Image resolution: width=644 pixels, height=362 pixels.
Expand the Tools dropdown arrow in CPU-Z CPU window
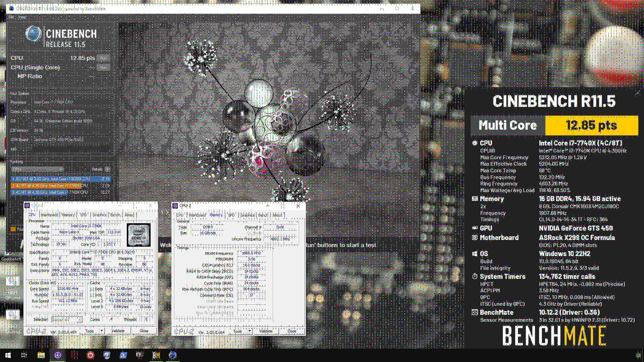(102, 331)
